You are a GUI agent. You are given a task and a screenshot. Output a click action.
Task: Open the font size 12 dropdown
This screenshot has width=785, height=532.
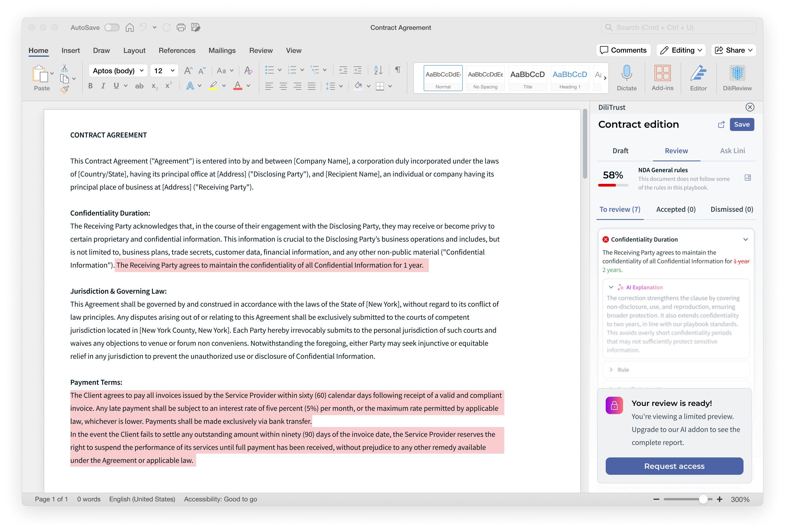pos(164,70)
